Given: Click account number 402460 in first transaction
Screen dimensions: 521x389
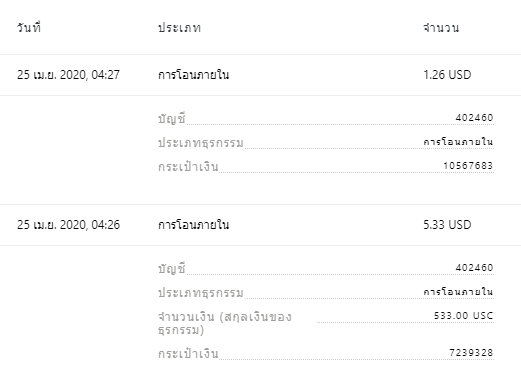Looking at the screenshot, I should click(x=474, y=117).
